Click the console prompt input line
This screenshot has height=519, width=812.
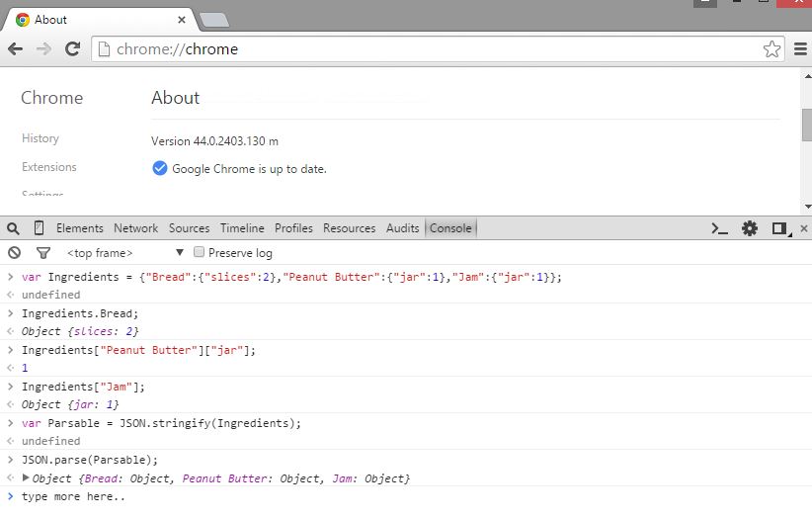click(406, 496)
